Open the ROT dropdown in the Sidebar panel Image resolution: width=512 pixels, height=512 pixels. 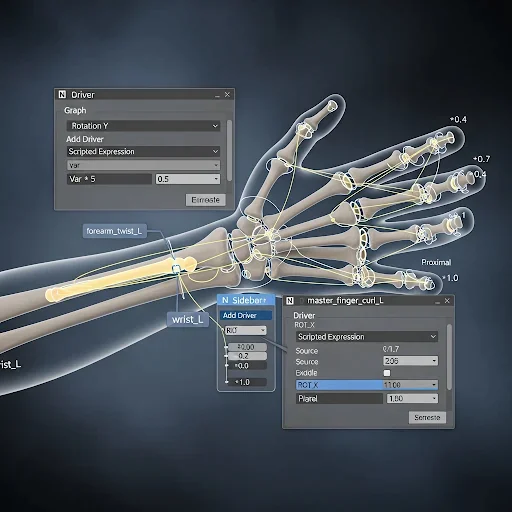(245, 330)
